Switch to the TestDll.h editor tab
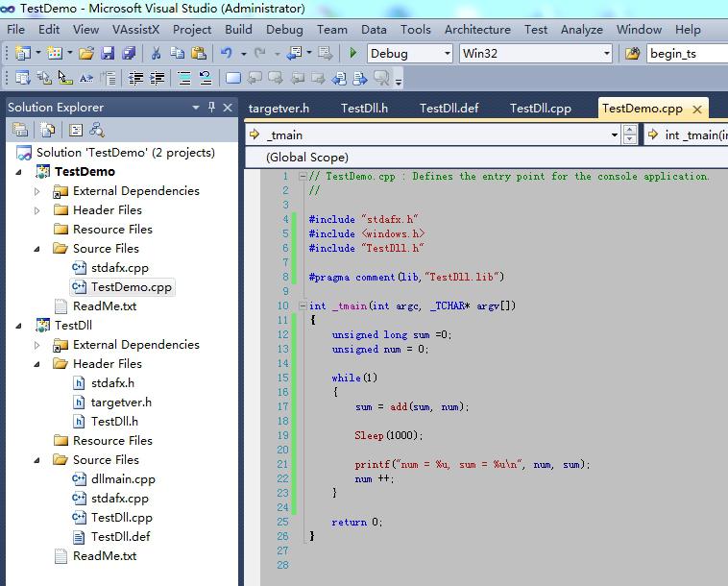 point(364,109)
